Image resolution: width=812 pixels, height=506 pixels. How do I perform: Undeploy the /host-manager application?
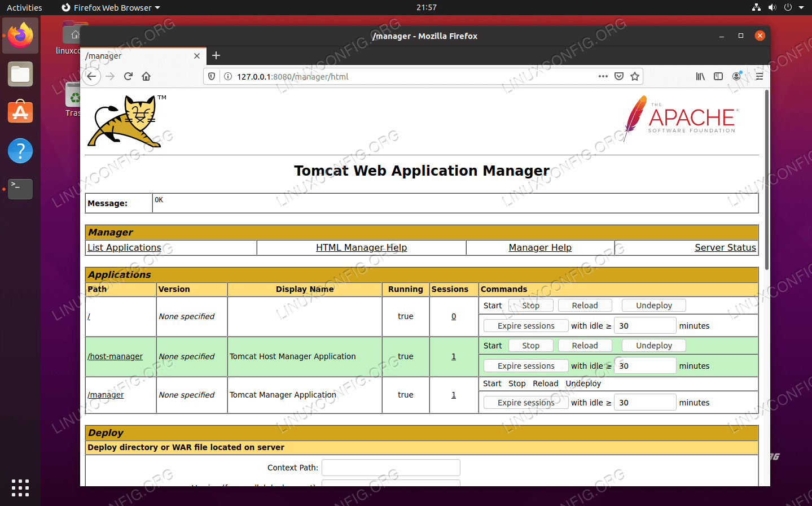point(654,346)
